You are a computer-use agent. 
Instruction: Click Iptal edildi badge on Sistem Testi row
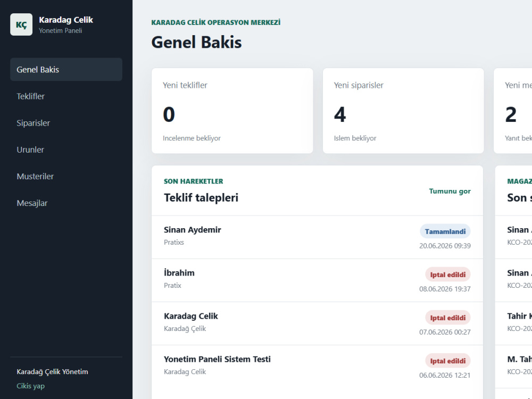pos(448,361)
